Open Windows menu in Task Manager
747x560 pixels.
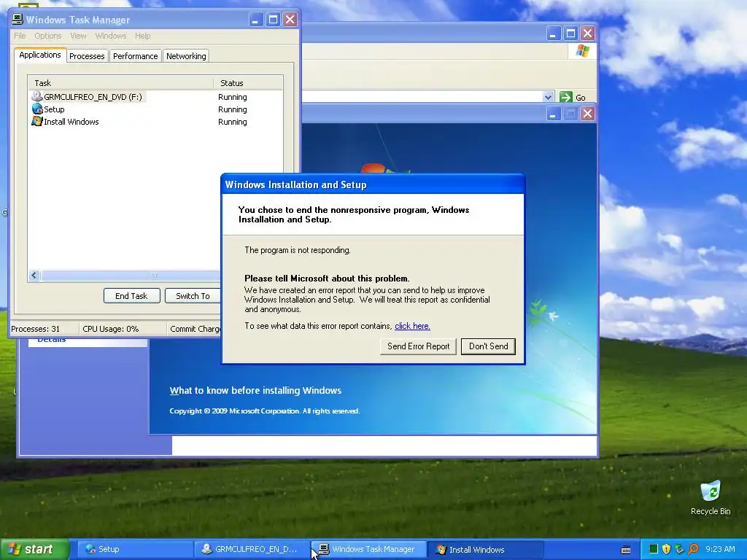click(111, 36)
